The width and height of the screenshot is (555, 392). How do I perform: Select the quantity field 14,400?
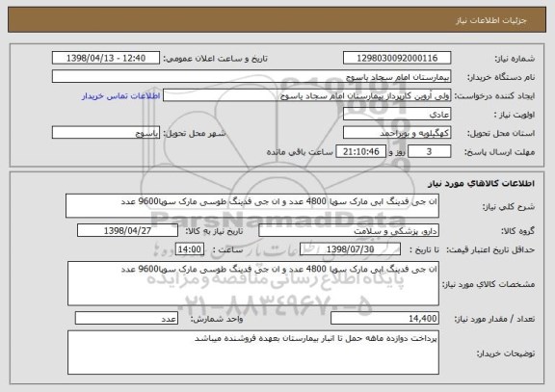[x=384, y=319]
